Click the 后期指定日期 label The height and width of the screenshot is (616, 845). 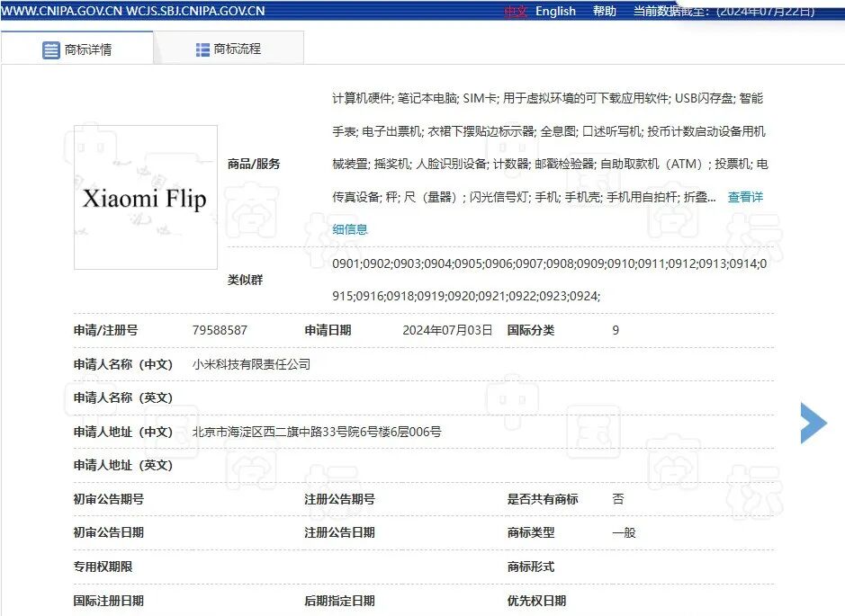[339, 601]
